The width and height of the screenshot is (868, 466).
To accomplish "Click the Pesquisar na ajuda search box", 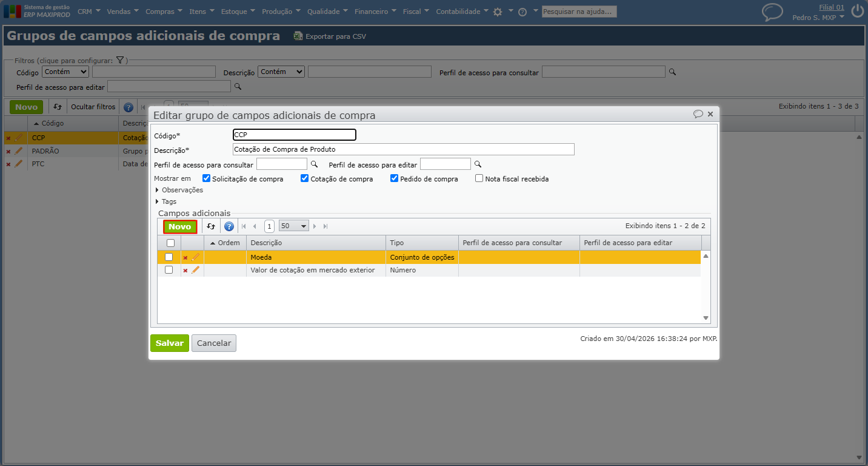I will click(x=579, y=12).
